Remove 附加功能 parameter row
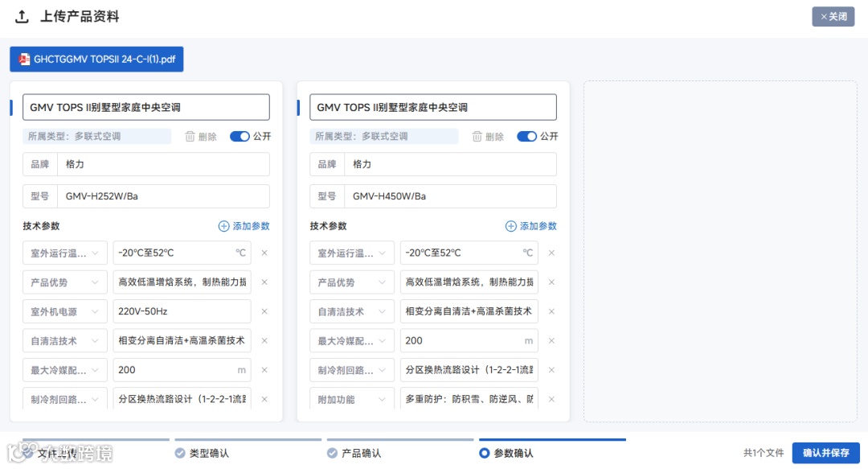The width and height of the screenshot is (868, 469). 551,399
